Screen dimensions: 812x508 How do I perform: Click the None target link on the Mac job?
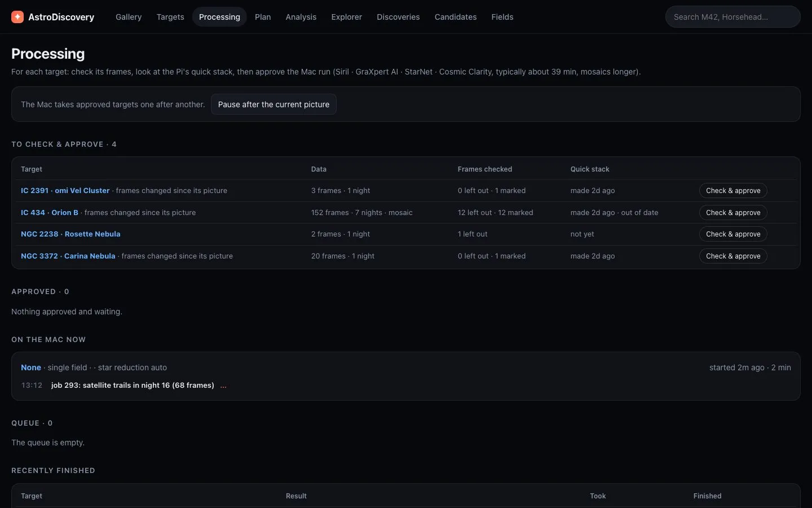(x=31, y=367)
